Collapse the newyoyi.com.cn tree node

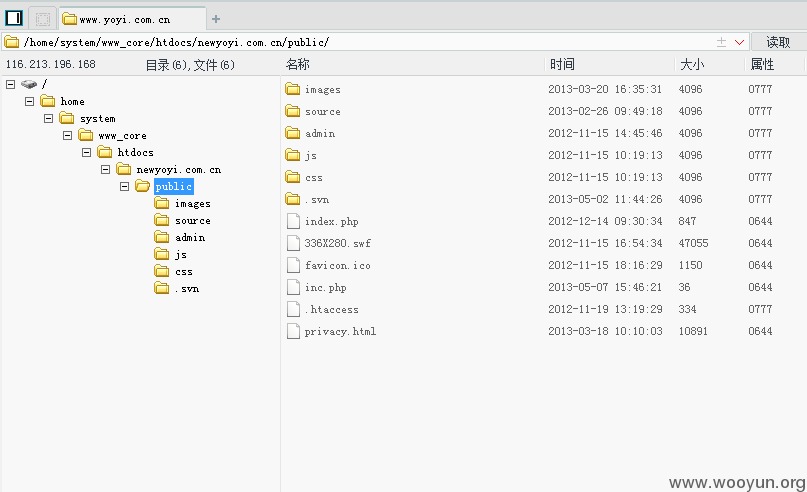(106, 169)
